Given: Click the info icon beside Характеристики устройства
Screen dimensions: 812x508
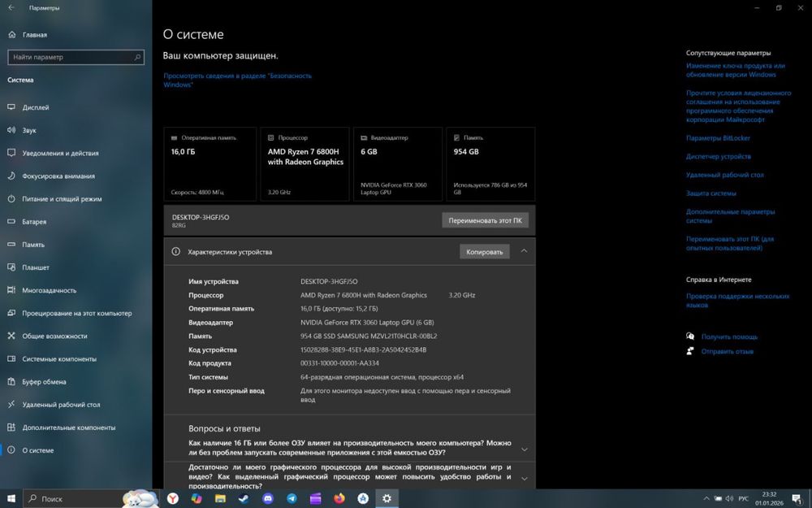Looking at the screenshot, I should 176,251.
